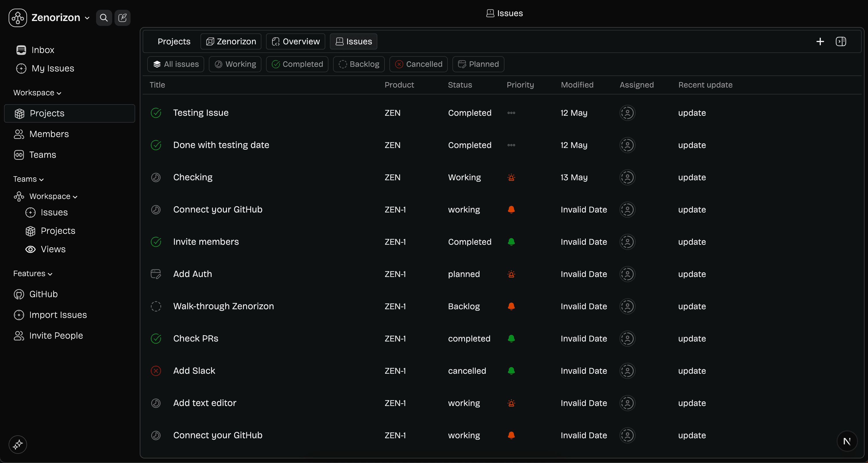Toggle the green check status of Testing Issue

pos(156,113)
